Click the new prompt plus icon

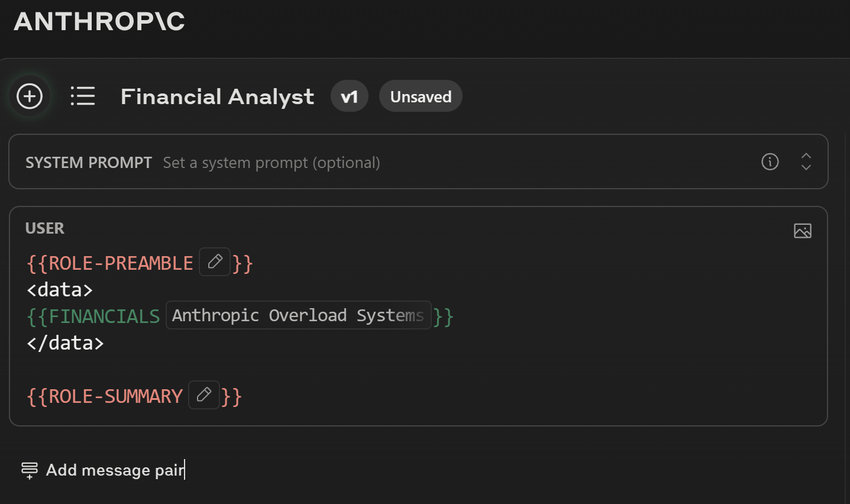30,96
